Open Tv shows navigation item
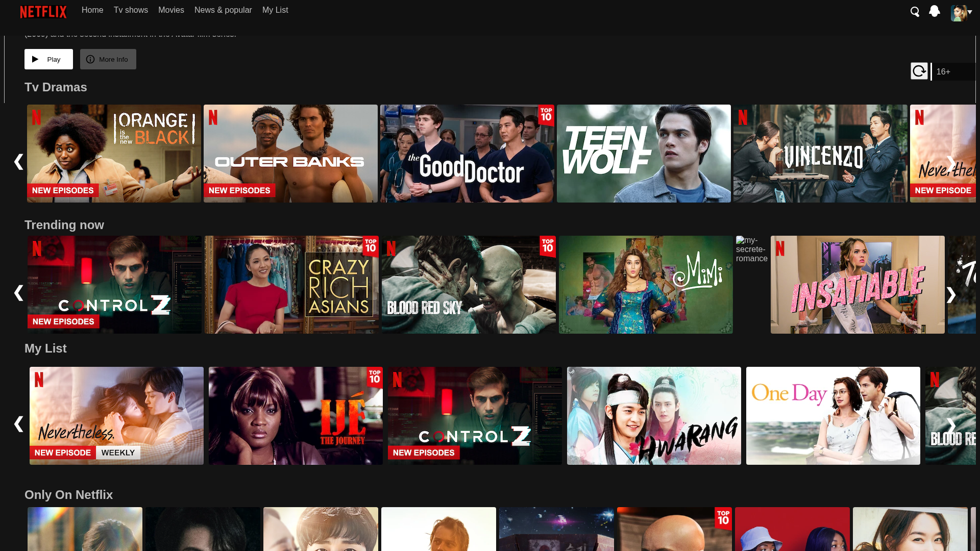Viewport: 980px width, 551px height. coord(131,10)
